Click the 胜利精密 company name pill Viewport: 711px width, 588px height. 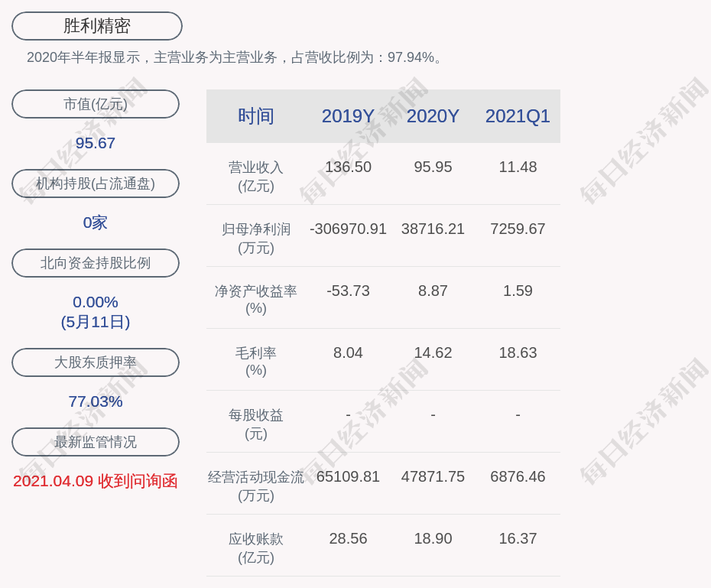point(97,26)
